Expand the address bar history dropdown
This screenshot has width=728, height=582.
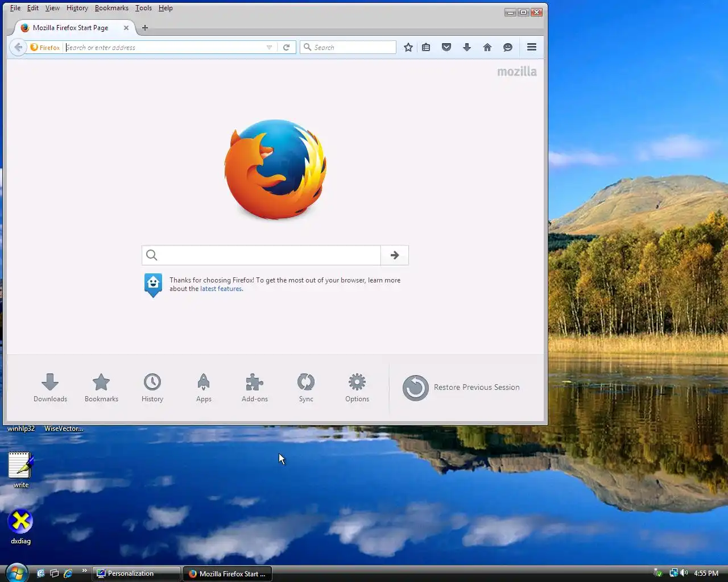pyautogui.click(x=269, y=47)
